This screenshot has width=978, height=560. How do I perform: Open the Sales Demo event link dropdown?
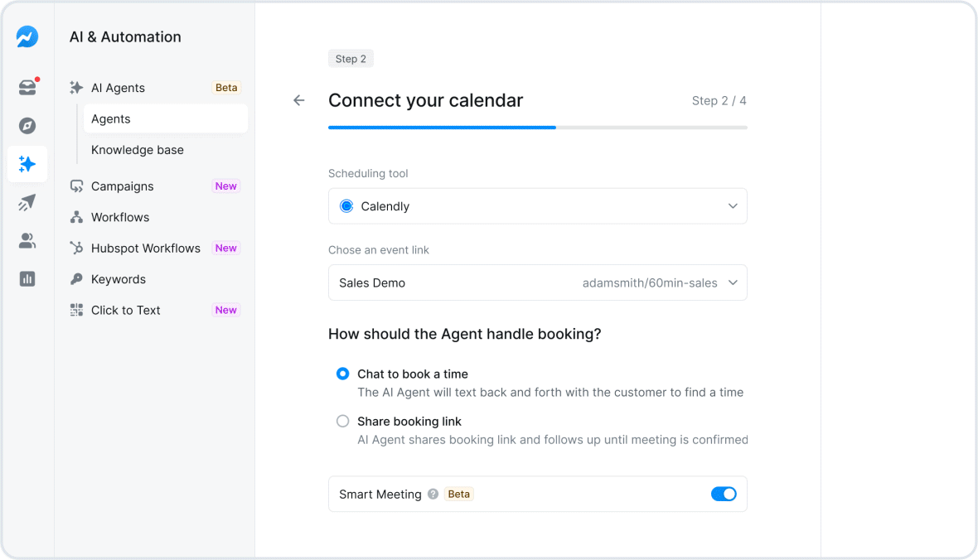tap(537, 282)
